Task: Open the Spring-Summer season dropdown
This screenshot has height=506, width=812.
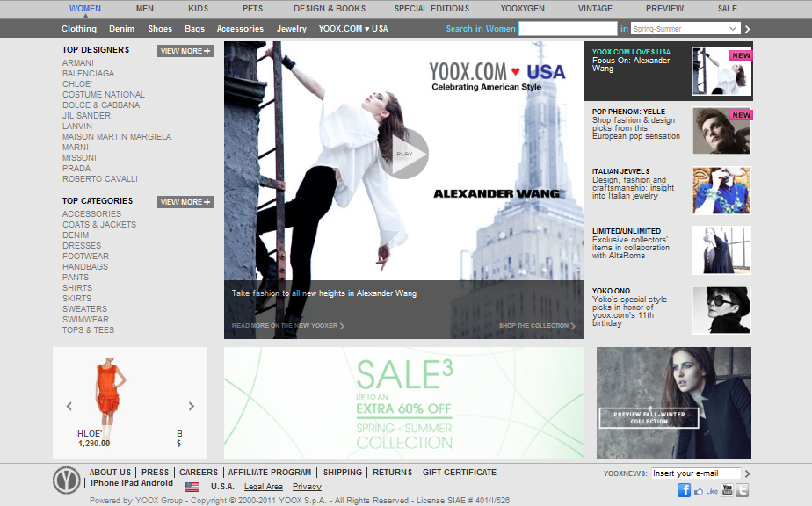Action: tap(685, 28)
